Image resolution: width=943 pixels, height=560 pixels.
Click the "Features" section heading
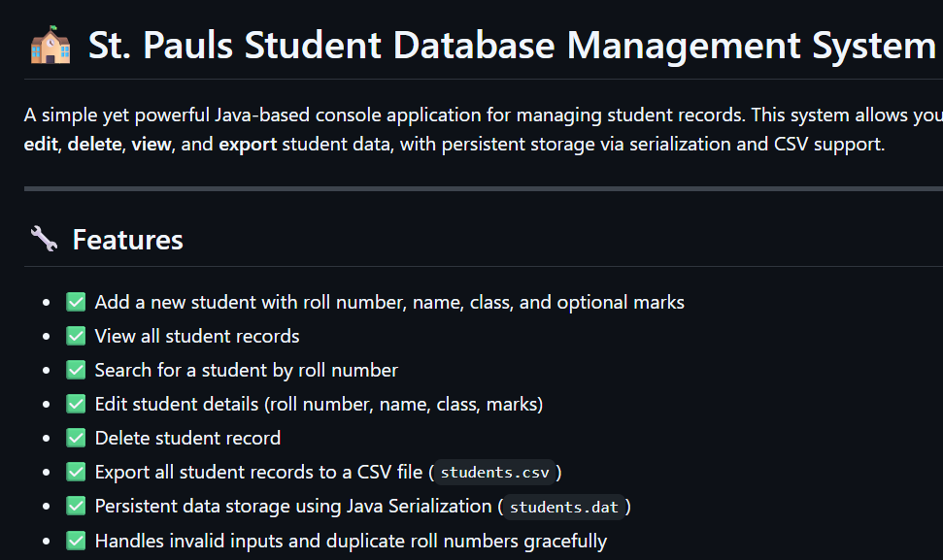[x=127, y=239]
